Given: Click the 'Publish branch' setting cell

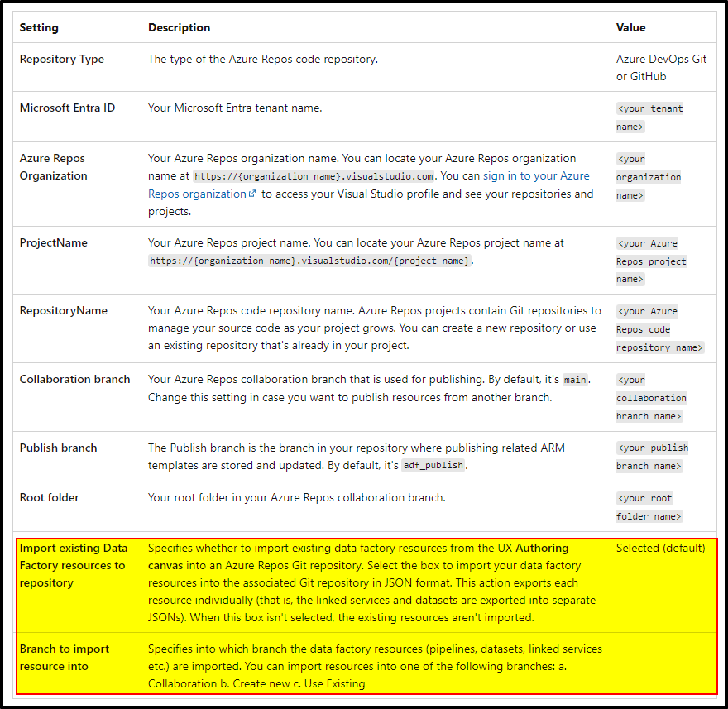Looking at the screenshot, I should point(59,448).
